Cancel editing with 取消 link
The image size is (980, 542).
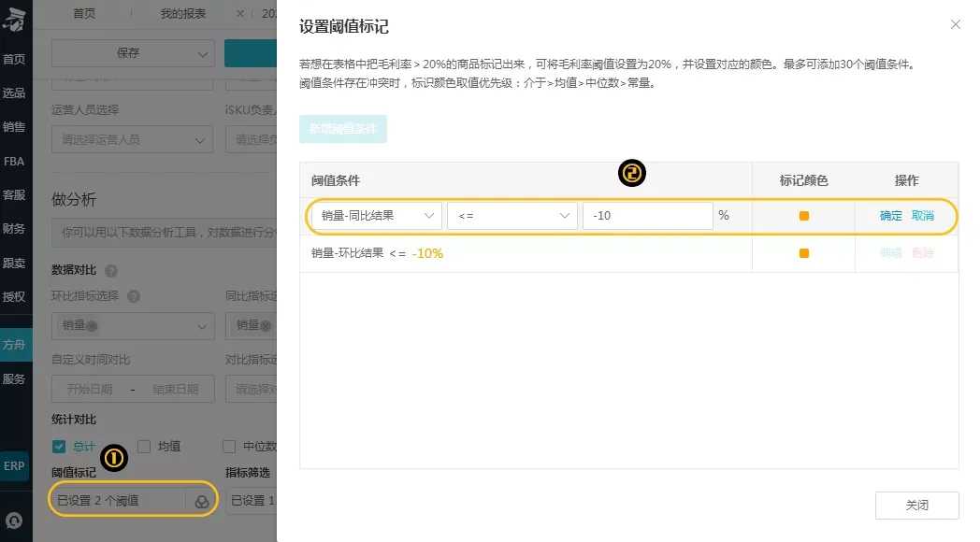point(923,216)
